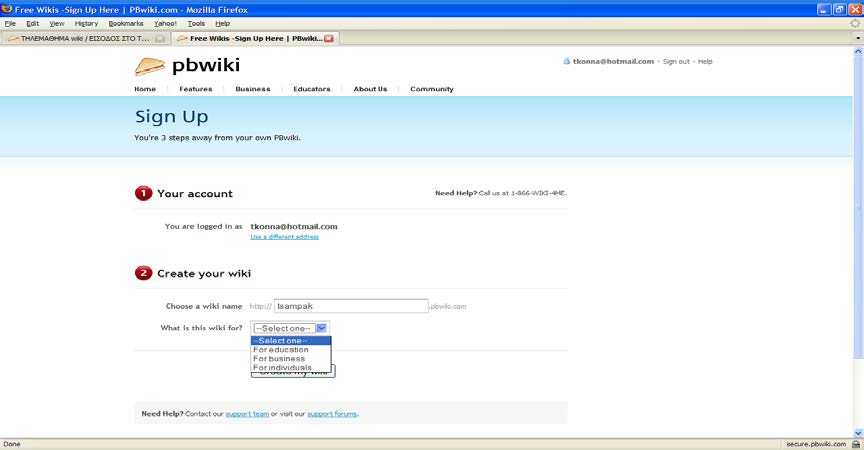The height and width of the screenshot is (450, 864).
Task: Switch to the ΤΗΛΕΜΑΘΗΜΑ wiki tab
Action: pos(85,39)
